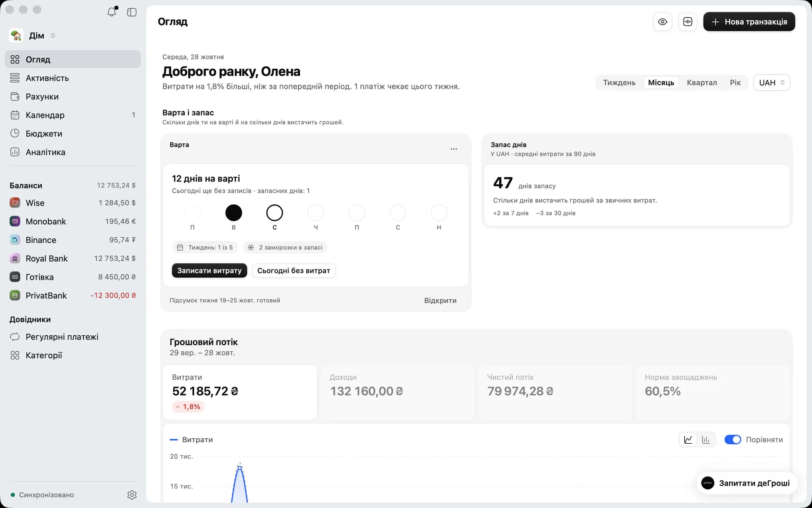Switch period to Рік
Viewport: 812px width, 508px height.
pyautogui.click(x=735, y=82)
